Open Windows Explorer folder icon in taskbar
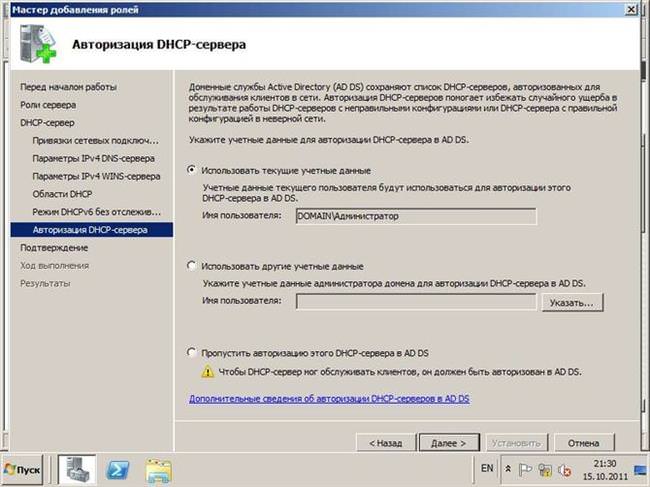650x487 pixels. pos(158,470)
